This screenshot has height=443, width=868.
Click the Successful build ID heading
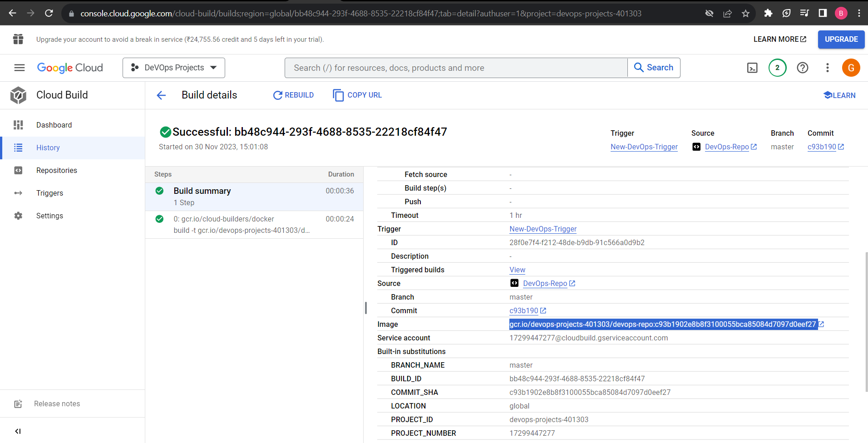click(310, 132)
